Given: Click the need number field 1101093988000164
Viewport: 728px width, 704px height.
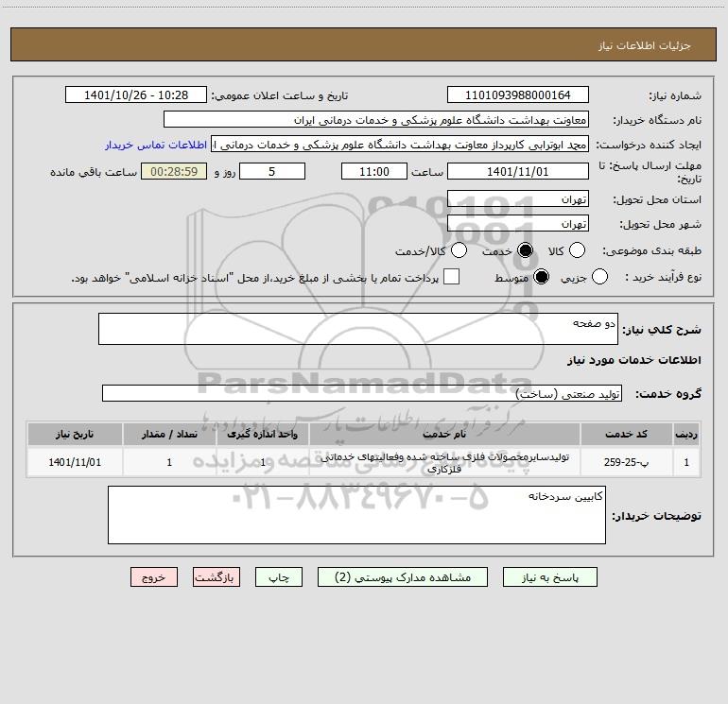Looking at the screenshot, I should [x=518, y=94].
